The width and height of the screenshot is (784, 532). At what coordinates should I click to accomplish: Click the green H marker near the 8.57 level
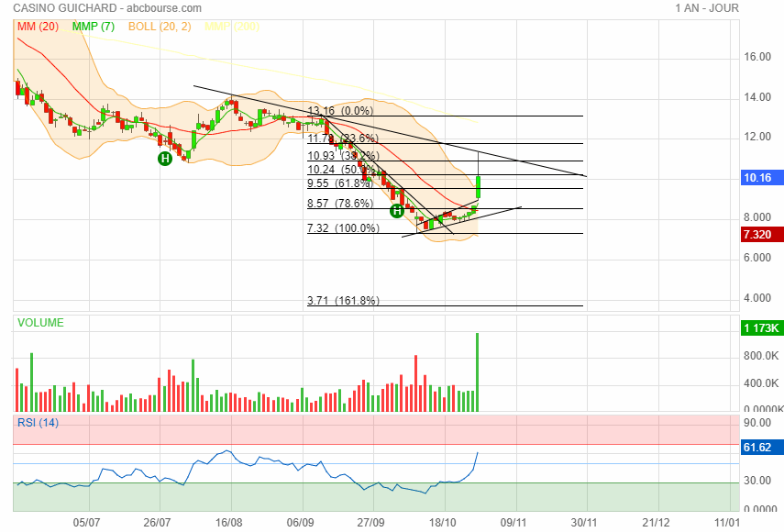(x=397, y=211)
